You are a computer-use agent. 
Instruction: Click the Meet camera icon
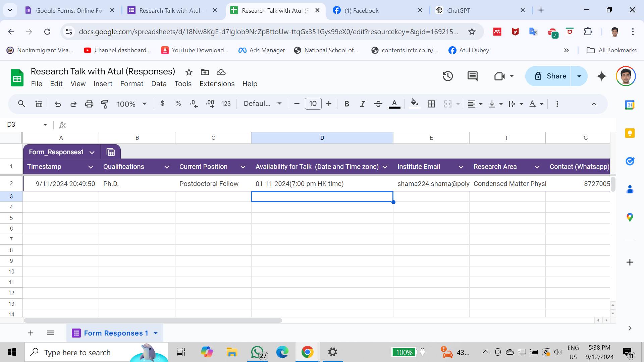click(499, 76)
